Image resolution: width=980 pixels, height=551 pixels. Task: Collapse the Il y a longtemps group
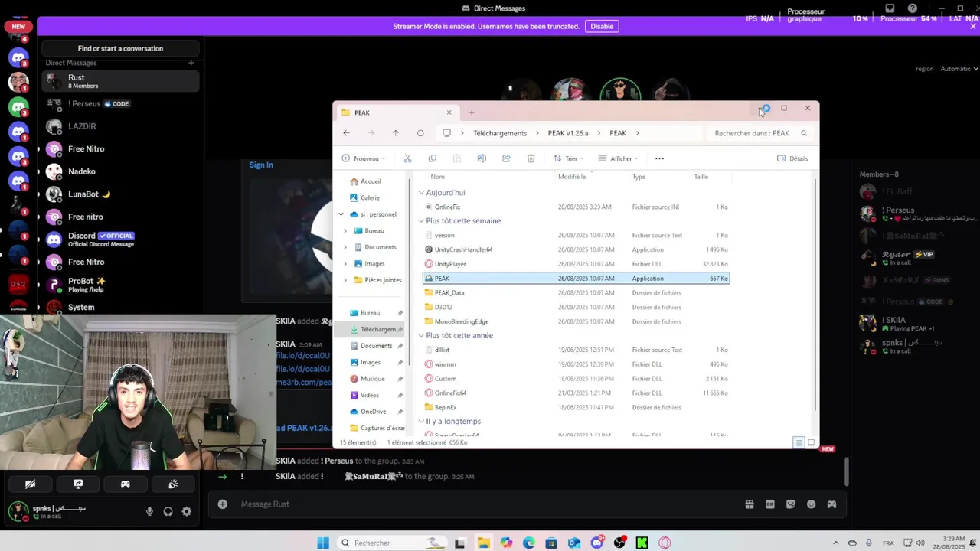click(421, 422)
